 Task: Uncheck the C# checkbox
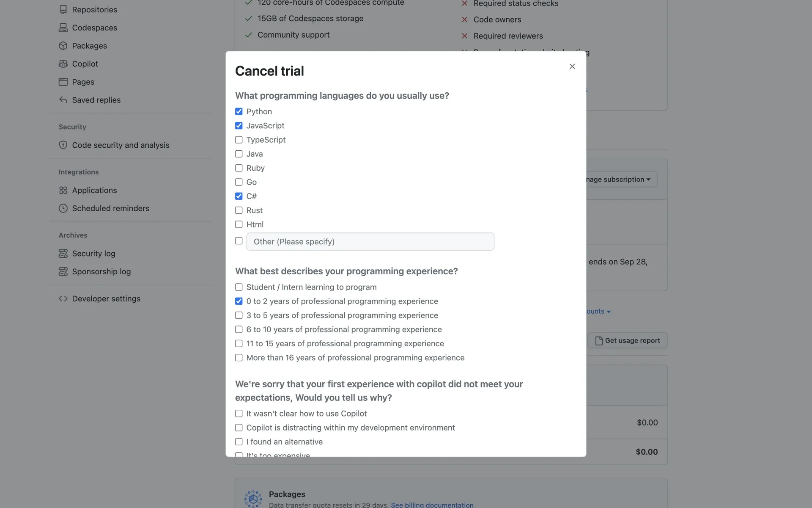point(239,196)
